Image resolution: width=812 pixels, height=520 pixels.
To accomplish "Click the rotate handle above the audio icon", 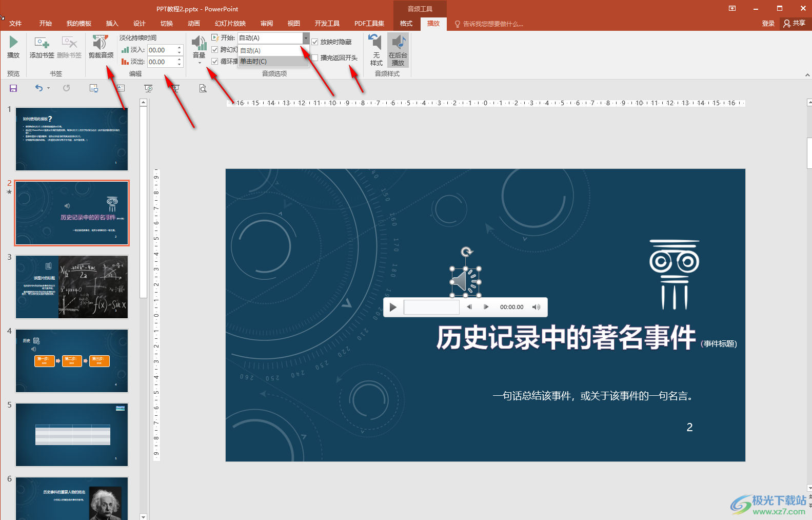I will [466, 252].
